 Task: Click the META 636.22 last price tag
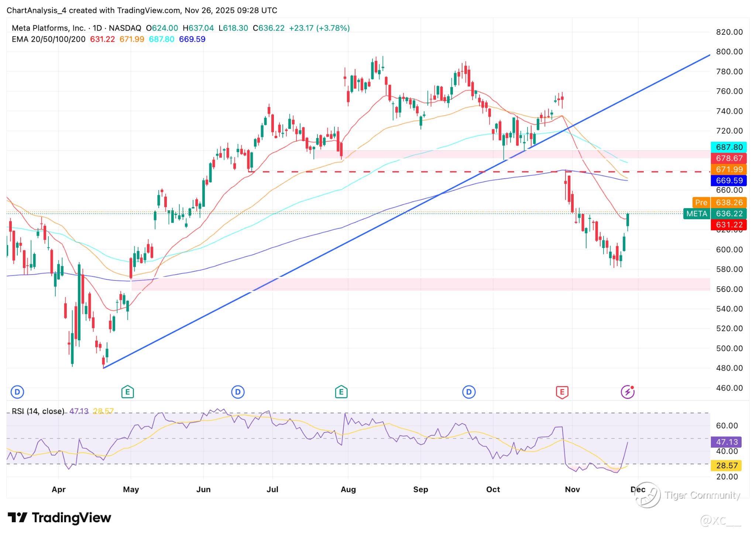tap(715, 213)
